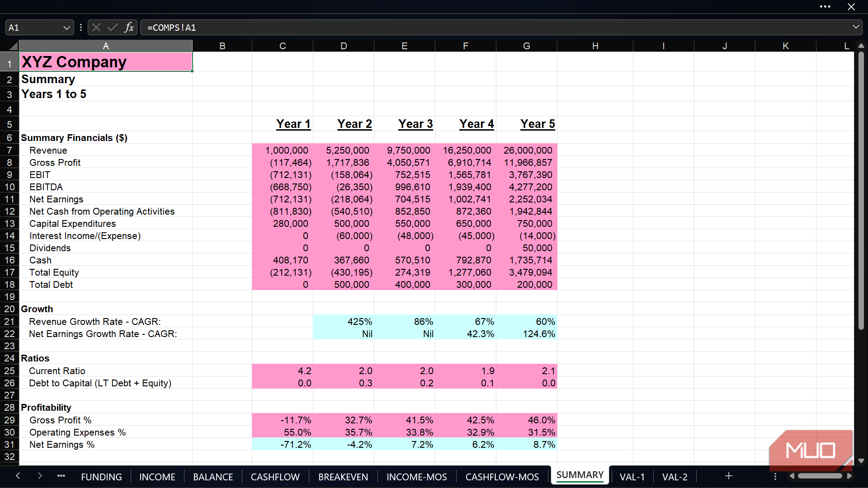868x488 pixels.
Task: Show hidden sheet tabs via ellipsis
Action: point(61,476)
